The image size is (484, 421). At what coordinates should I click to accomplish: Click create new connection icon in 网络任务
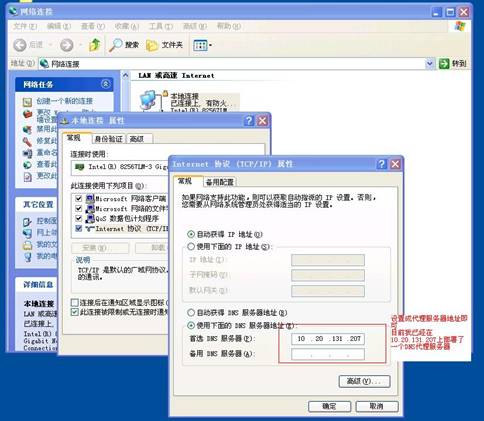click(x=27, y=102)
